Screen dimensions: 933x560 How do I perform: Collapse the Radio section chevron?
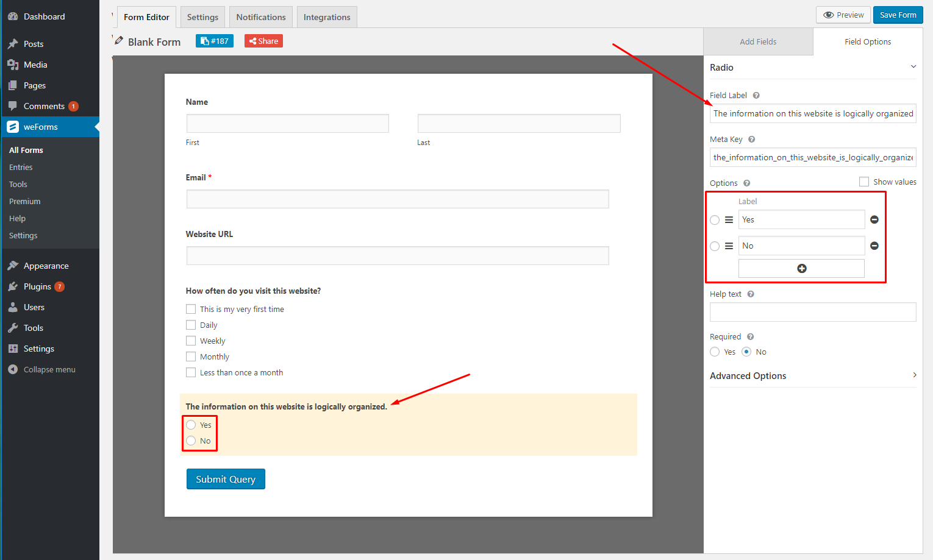[913, 66]
